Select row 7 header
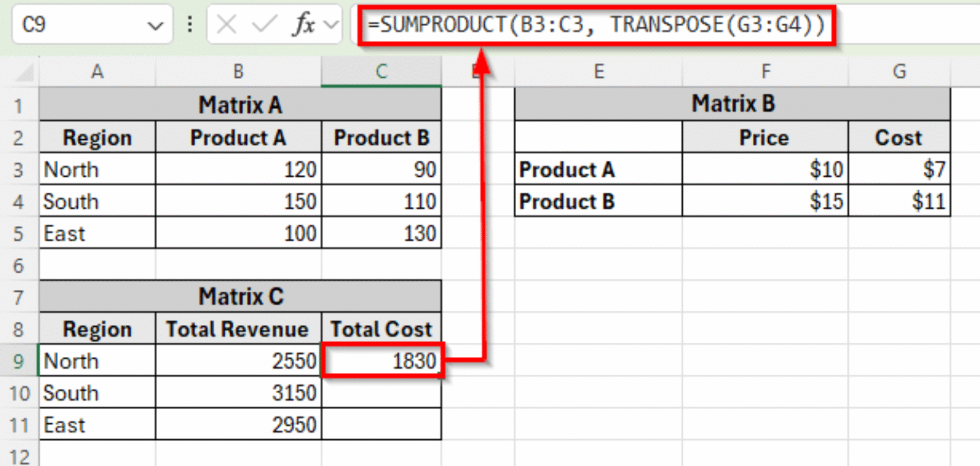Image resolution: width=980 pixels, height=466 pixels. click(19, 296)
